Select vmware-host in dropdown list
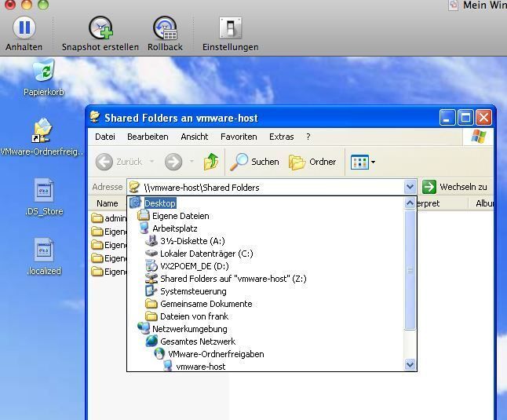Image resolution: width=507 pixels, height=420 pixels. pyautogui.click(x=200, y=367)
